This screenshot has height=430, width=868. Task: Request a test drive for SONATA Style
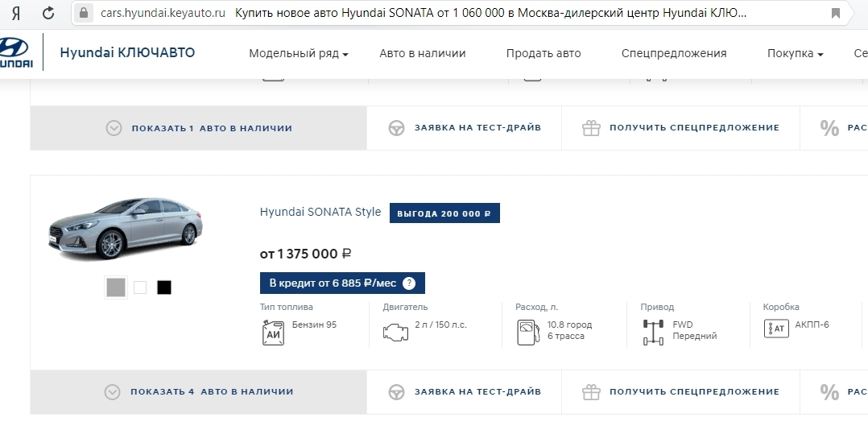coord(465,392)
